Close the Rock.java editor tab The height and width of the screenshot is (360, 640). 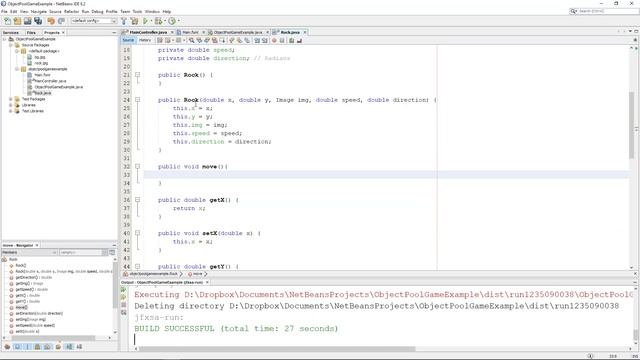click(x=305, y=32)
